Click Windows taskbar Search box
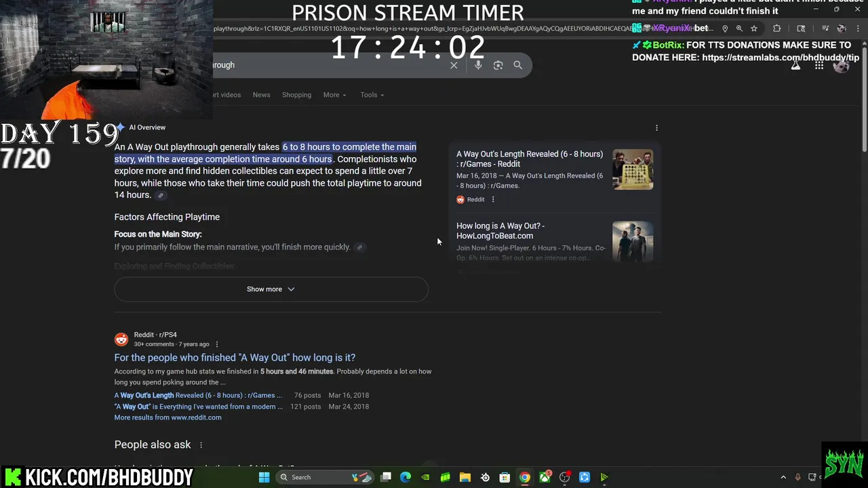 pos(323,477)
